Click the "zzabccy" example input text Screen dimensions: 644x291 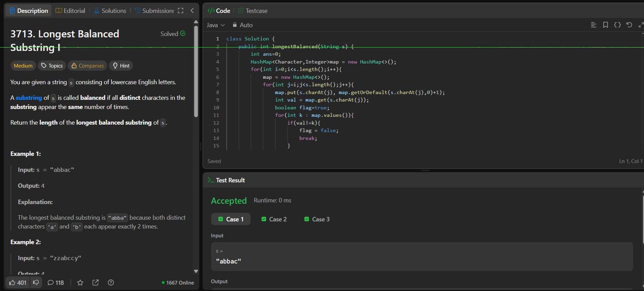tap(67, 258)
